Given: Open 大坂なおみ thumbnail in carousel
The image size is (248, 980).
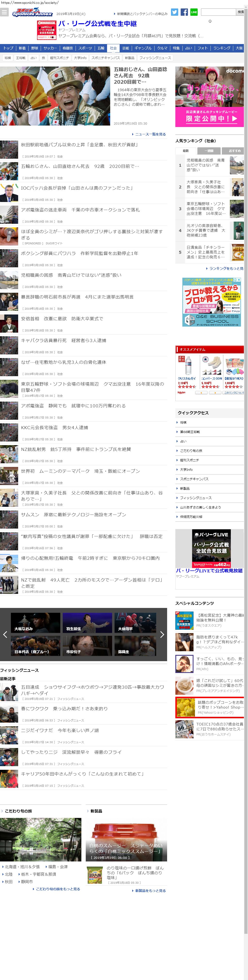Looking at the screenshot, I should point(35,622).
